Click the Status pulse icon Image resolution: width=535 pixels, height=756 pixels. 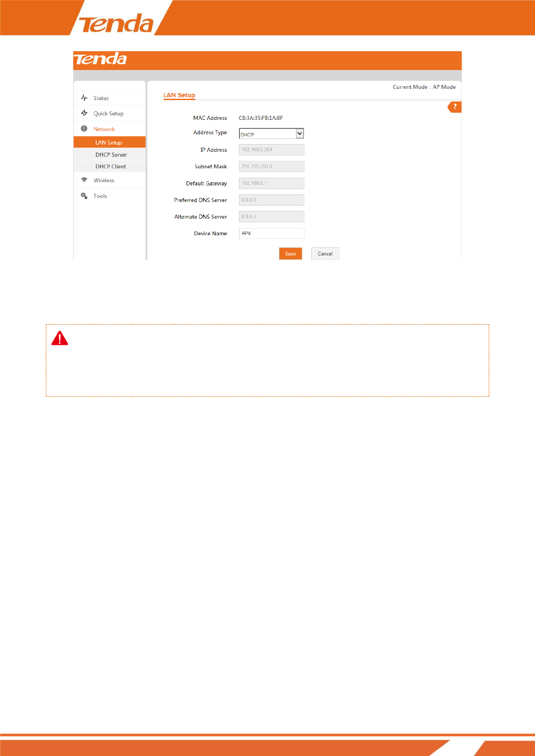tap(84, 98)
